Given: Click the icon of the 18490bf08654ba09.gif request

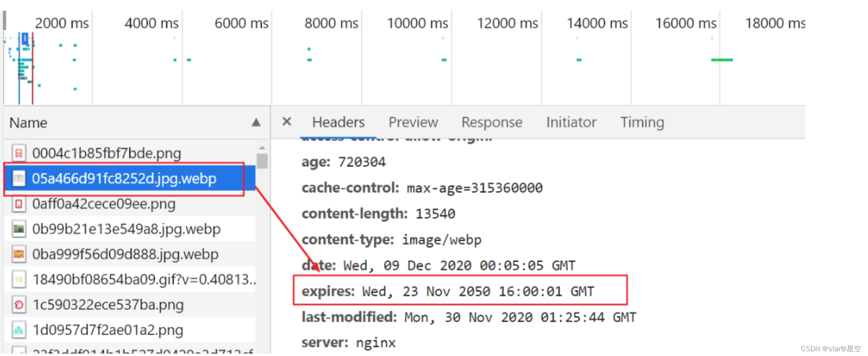Looking at the screenshot, I should (x=19, y=279).
